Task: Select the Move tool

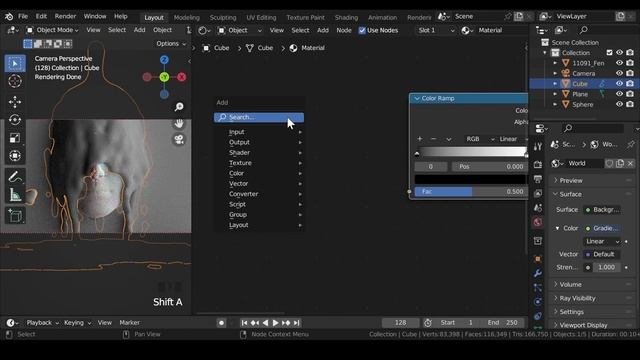Action: click(15, 102)
